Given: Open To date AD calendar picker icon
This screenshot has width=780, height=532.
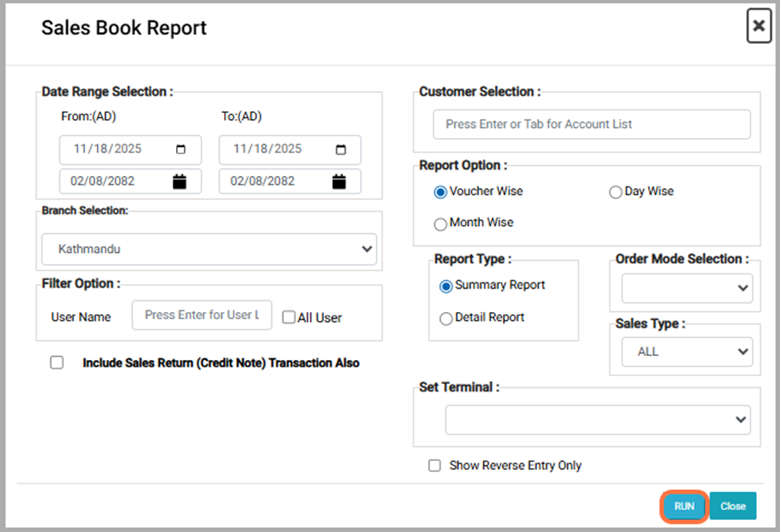Looking at the screenshot, I should [x=341, y=150].
